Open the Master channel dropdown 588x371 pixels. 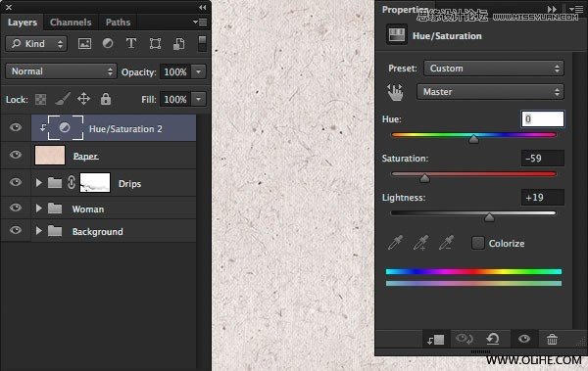click(490, 92)
